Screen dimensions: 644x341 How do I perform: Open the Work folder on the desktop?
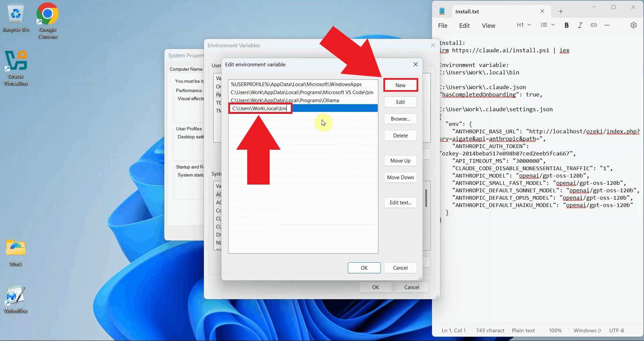15,248
